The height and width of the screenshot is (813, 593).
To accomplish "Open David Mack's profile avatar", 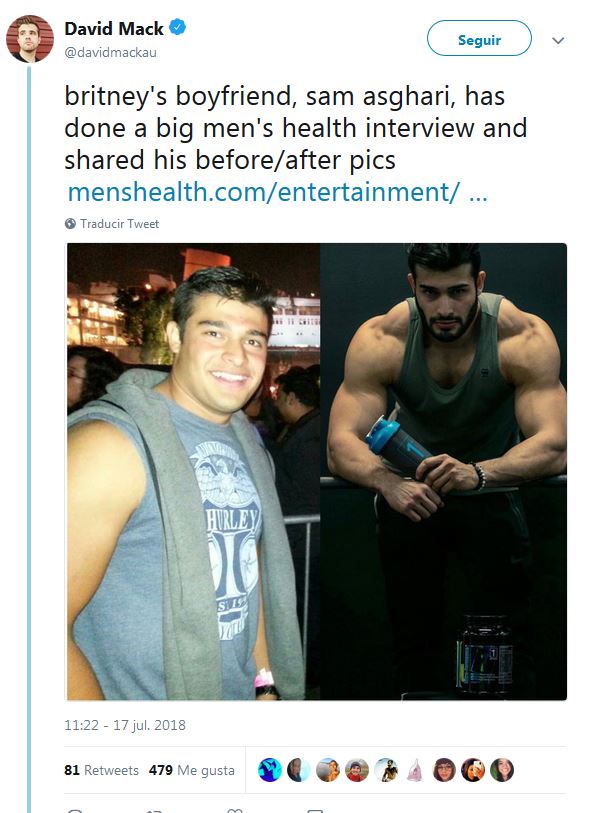I will [30, 39].
